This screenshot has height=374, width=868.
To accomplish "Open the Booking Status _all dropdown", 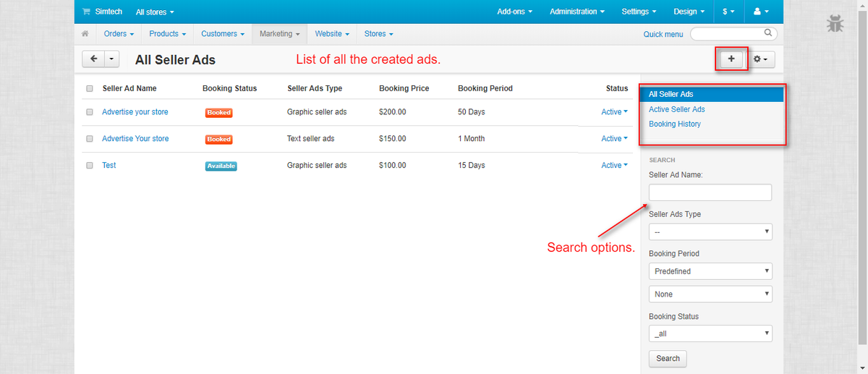I will pyautogui.click(x=710, y=333).
